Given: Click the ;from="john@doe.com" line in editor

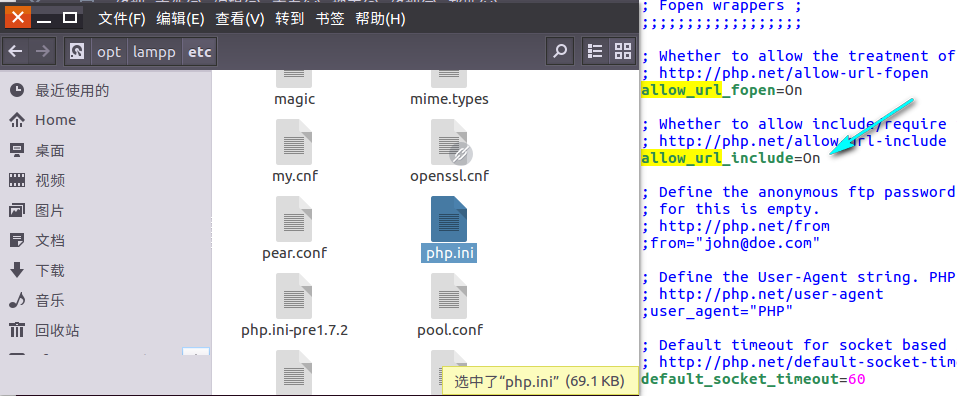Looking at the screenshot, I should click(731, 243).
